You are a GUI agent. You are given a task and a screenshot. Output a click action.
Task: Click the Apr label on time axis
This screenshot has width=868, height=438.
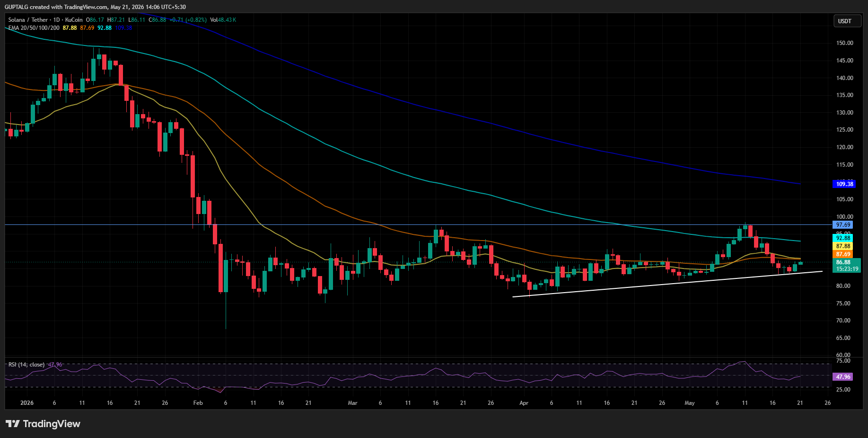click(524, 403)
